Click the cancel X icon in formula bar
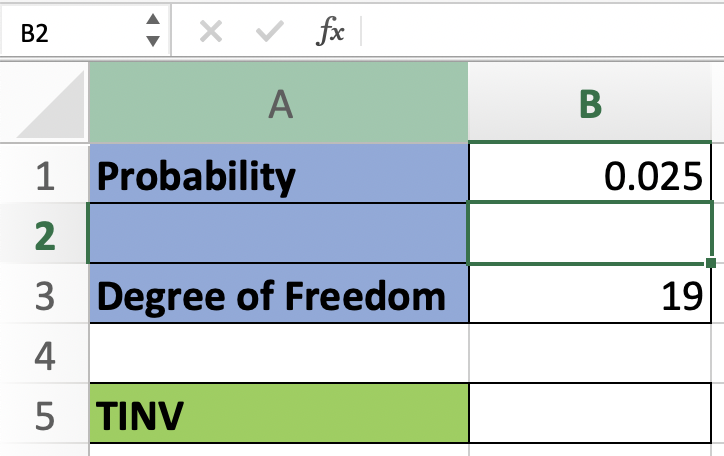The image size is (724, 456). point(210,32)
